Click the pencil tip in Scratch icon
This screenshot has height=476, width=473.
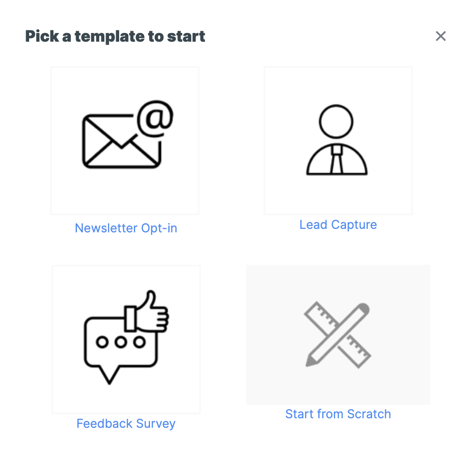pyautogui.click(x=310, y=361)
